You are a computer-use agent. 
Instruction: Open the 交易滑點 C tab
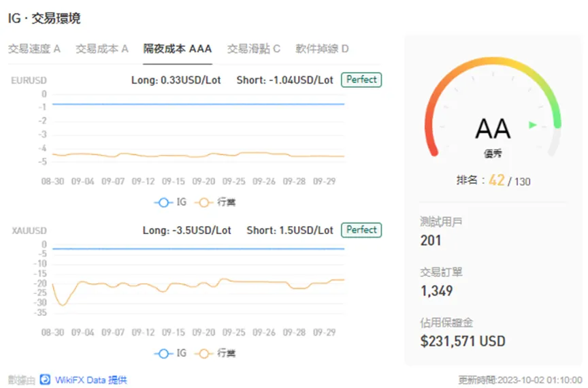click(x=253, y=49)
